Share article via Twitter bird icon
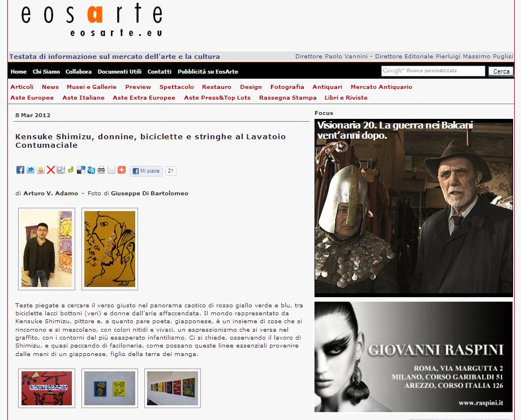The height and width of the screenshot is (420, 521). pos(31,170)
